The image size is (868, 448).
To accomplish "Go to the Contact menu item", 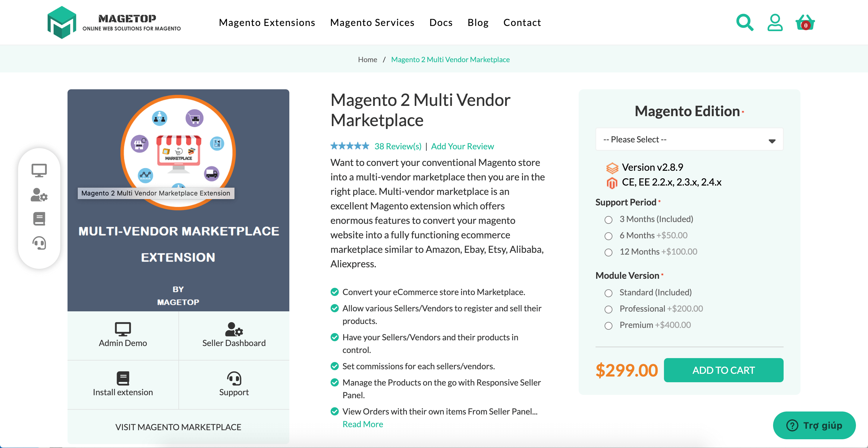I will click(522, 22).
